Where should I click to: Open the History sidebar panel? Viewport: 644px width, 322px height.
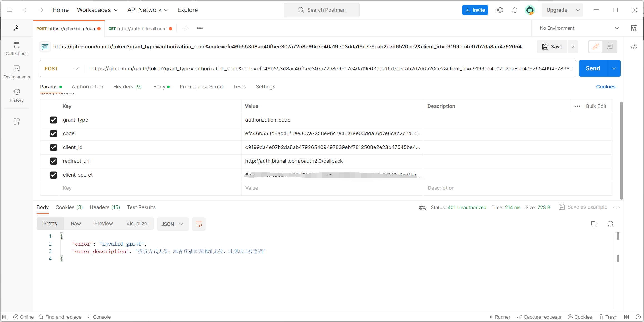tap(17, 95)
